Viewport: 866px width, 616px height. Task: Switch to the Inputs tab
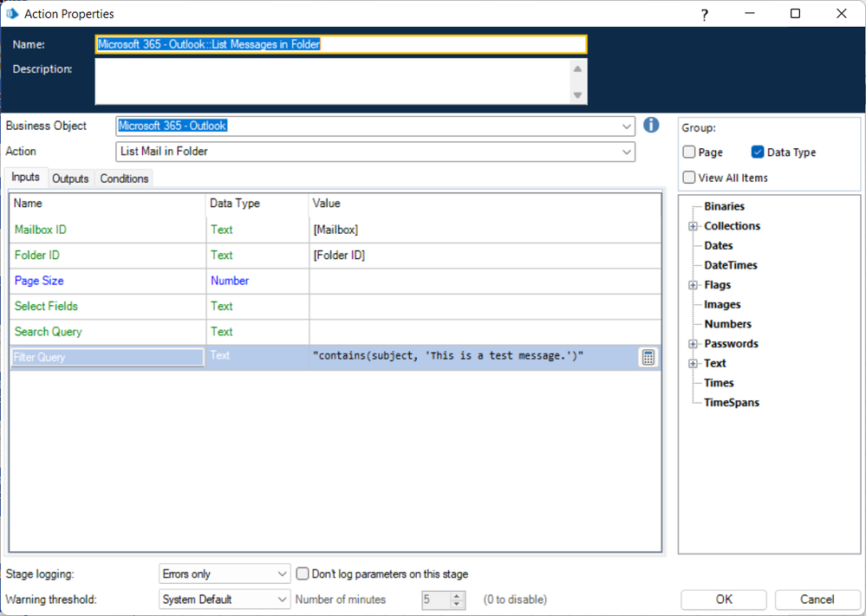click(25, 178)
